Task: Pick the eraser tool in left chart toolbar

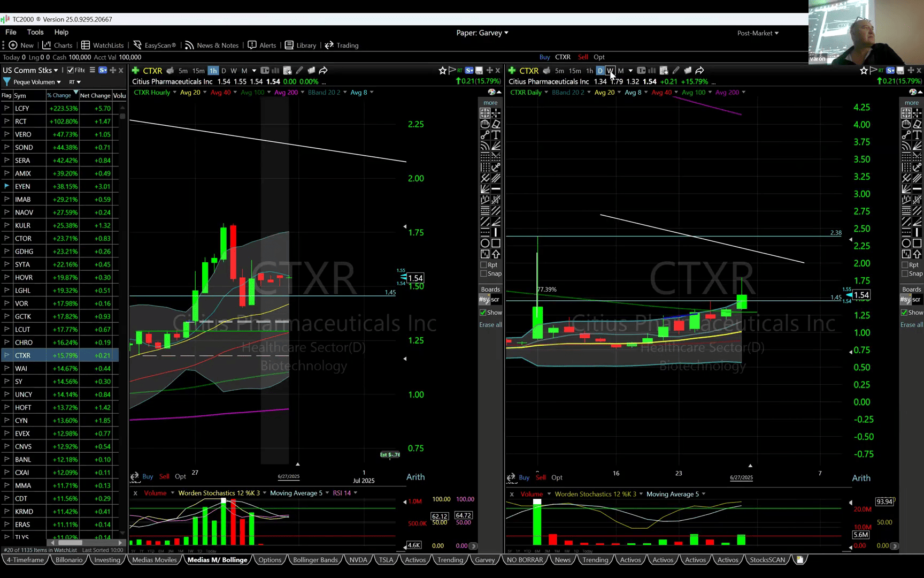Action: click(x=496, y=124)
